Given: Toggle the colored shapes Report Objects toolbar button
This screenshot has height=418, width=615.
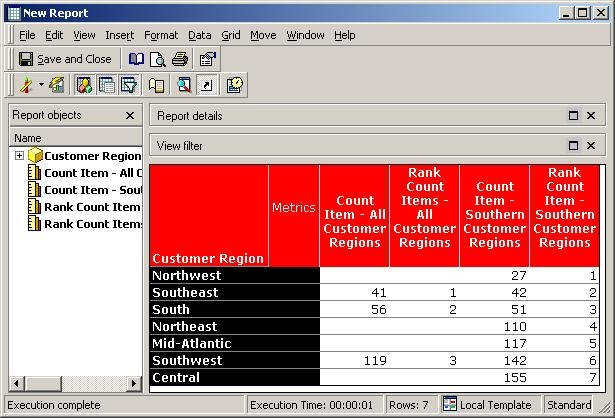Looking at the screenshot, I should tap(85, 86).
